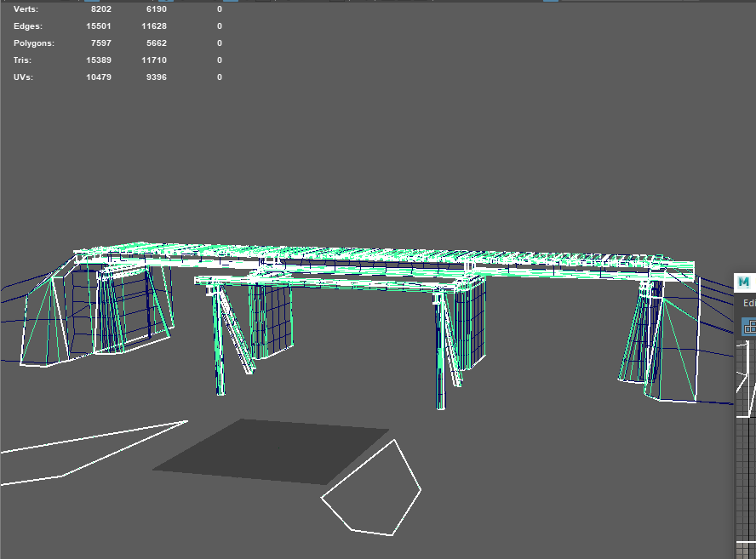Screen dimensions: 756x559
Task: Select the dark gray ground plane
Action: [270, 452]
